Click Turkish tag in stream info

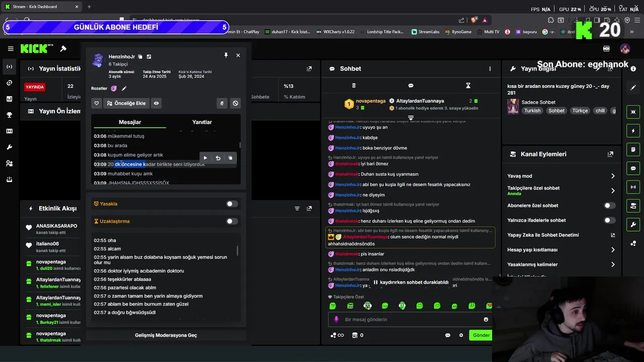coord(532,111)
